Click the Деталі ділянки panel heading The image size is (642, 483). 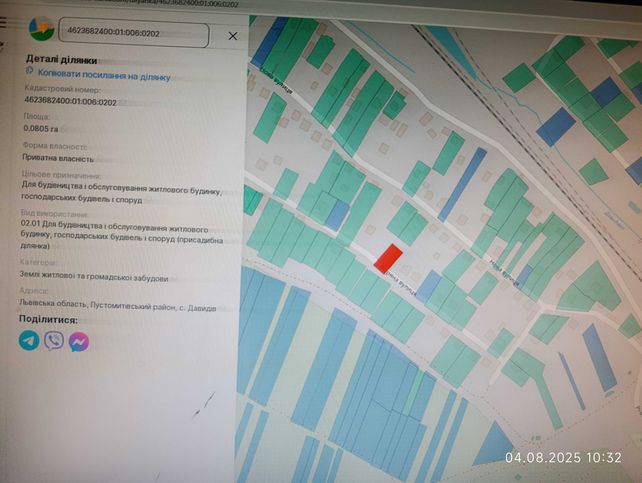click(62, 59)
